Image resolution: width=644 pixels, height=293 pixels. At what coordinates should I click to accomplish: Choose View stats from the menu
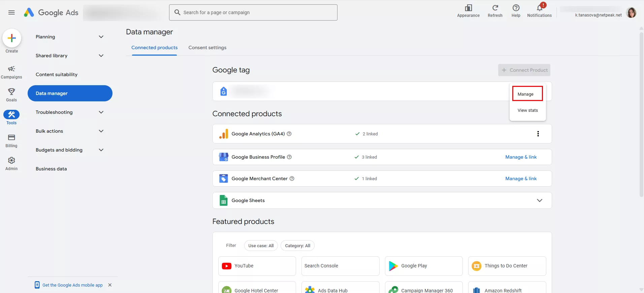pyautogui.click(x=527, y=110)
